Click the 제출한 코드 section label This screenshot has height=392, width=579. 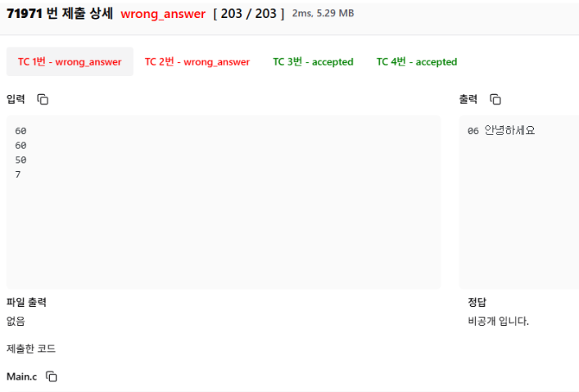[31, 349]
